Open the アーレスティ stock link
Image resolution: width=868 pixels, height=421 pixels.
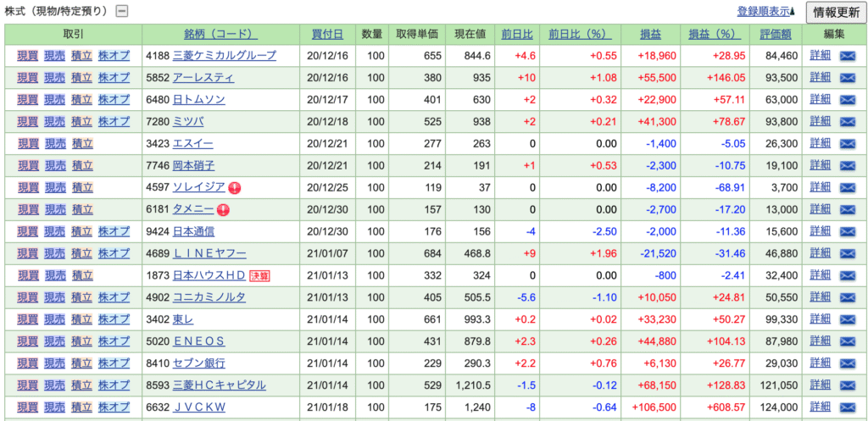[203, 78]
